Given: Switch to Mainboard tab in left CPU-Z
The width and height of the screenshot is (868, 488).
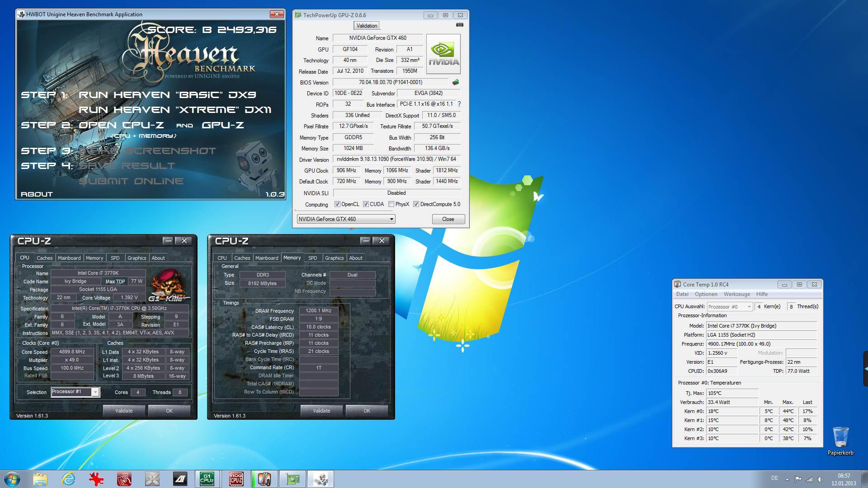Looking at the screenshot, I should (x=69, y=258).
